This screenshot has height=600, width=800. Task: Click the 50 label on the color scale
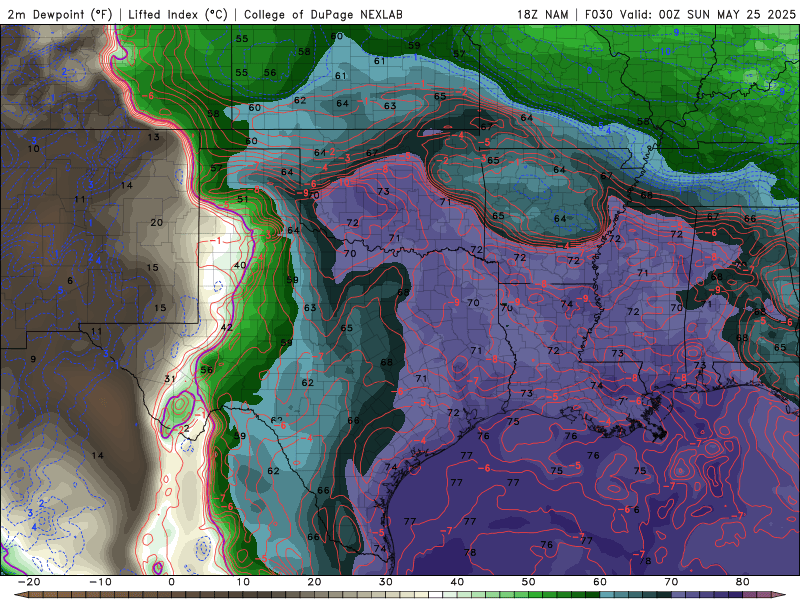529,582
